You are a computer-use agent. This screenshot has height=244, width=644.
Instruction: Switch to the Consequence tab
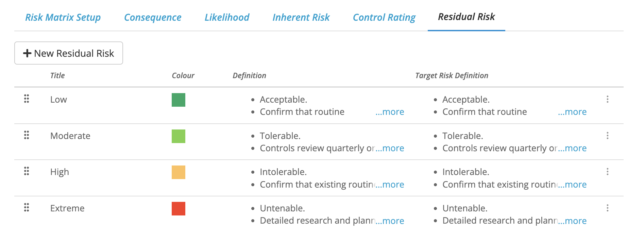coord(153,17)
